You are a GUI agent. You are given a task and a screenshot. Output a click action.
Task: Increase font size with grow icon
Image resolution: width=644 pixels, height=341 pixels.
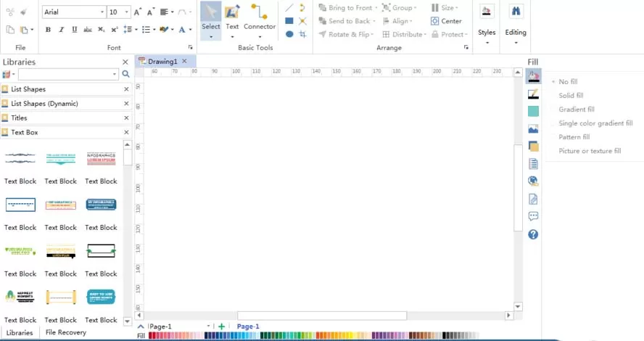138,12
